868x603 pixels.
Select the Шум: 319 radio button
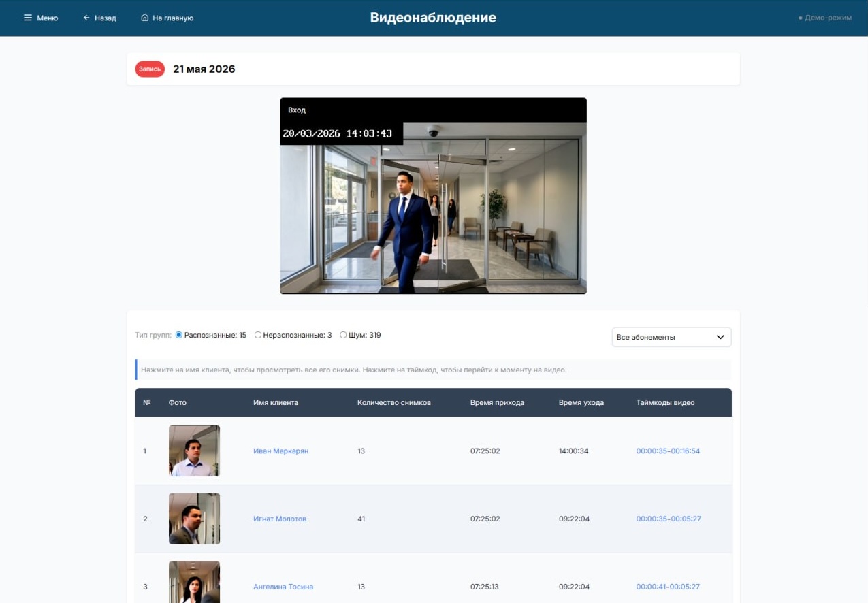tap(343, 335)
